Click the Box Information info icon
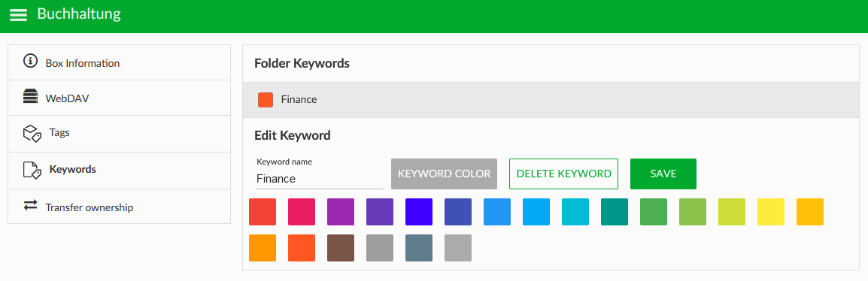 pyautogui.click(x=30, y=62)
